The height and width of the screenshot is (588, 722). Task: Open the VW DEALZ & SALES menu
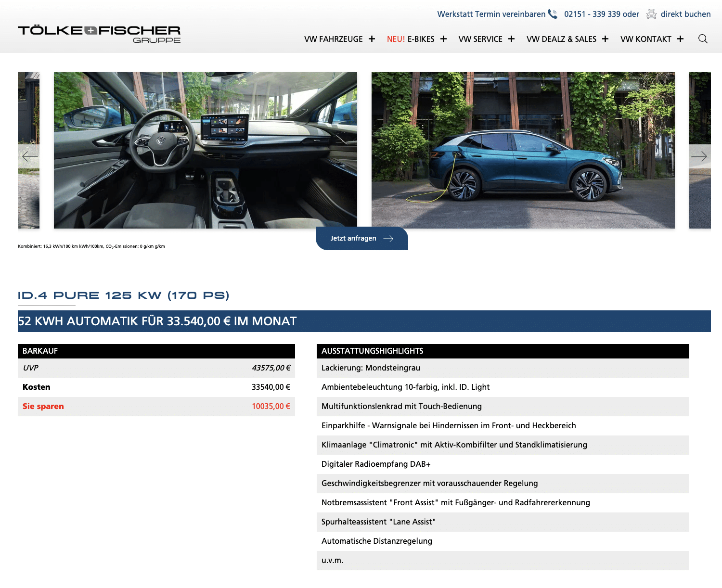(561, 39)
